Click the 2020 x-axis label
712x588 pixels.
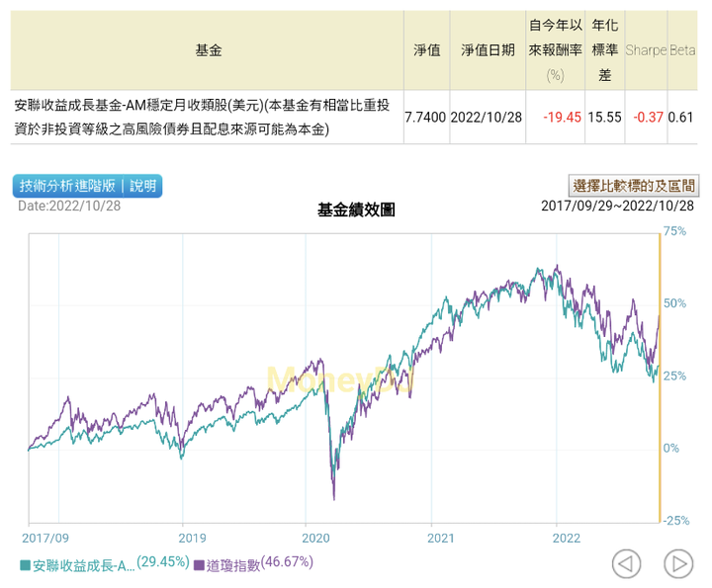pyautogui.click(x=315, y=538)
